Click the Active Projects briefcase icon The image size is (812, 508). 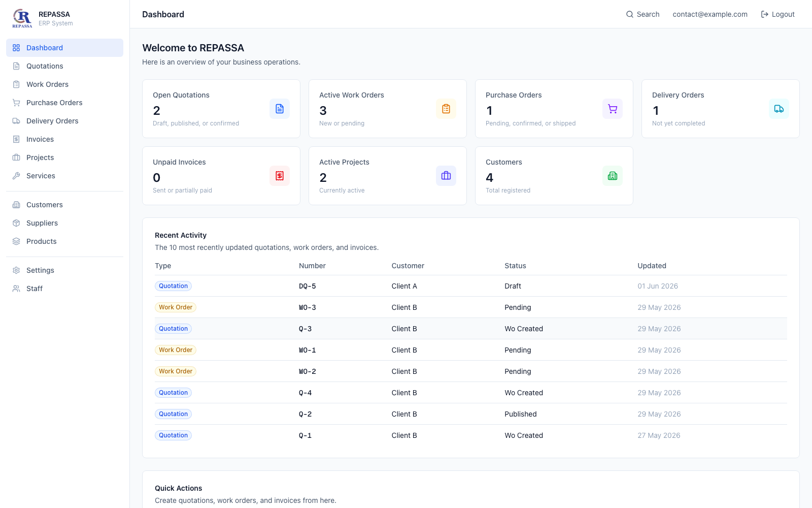(x=446, y=176)
